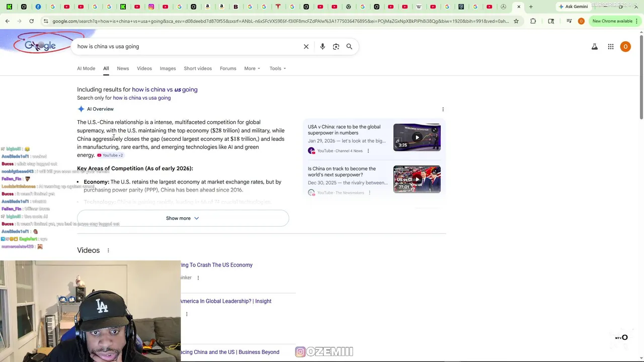
Task: Switch to the Instagram browser tab
Action: [151, 7]
